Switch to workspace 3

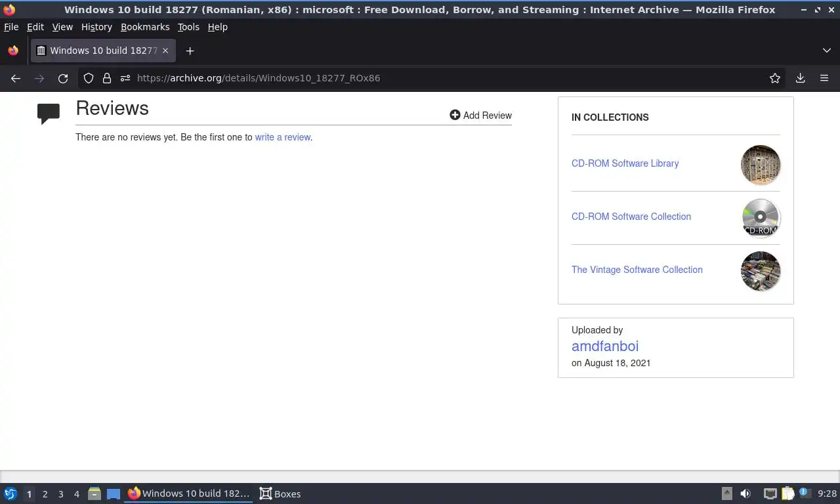coord(60,494)
